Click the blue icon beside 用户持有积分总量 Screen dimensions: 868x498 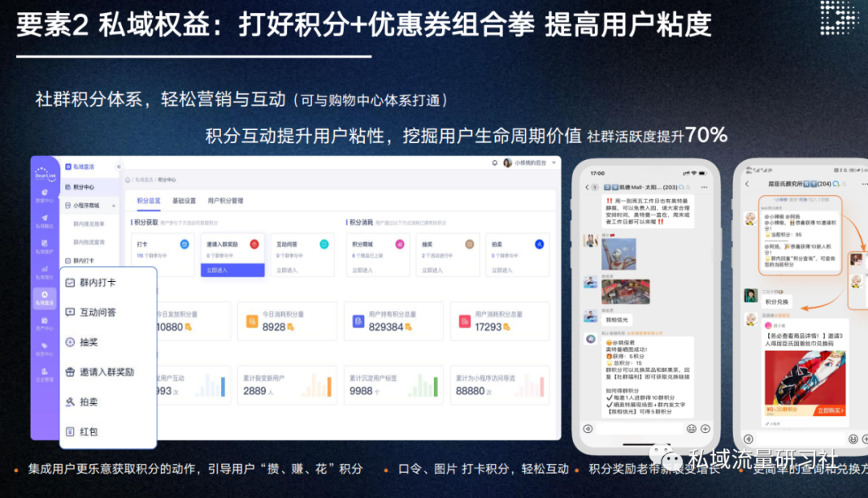click(358, 321)
